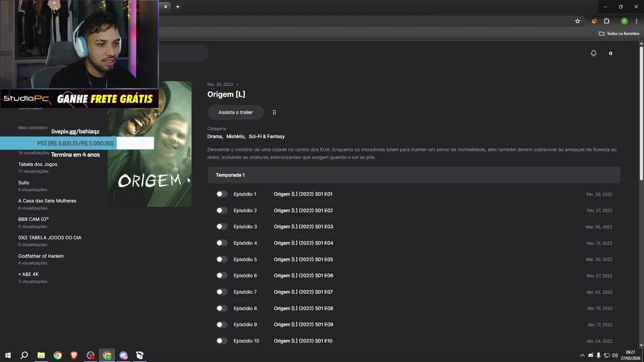Show hidden system tray icons
Image resolution: width=644 pixels, height=362 pixels.
[583, 355]
